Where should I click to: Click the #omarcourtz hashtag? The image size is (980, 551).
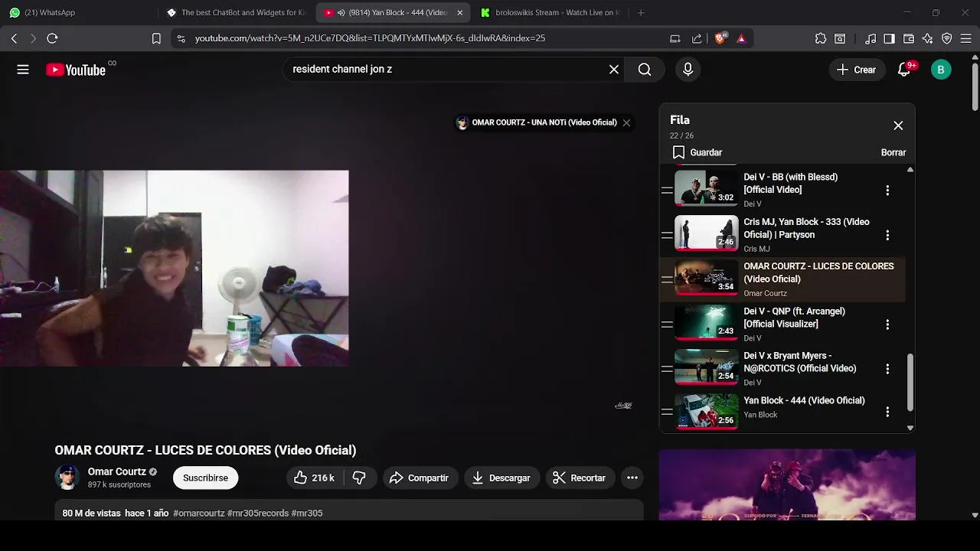(198, 514)
